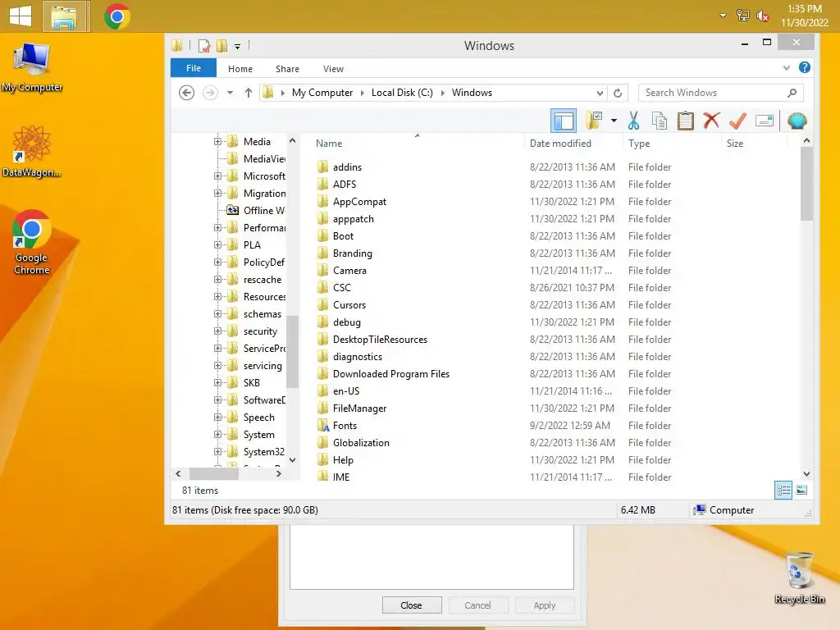Go up one folder level arrow
Screen dimensions: 840x630
coord(248,93)
